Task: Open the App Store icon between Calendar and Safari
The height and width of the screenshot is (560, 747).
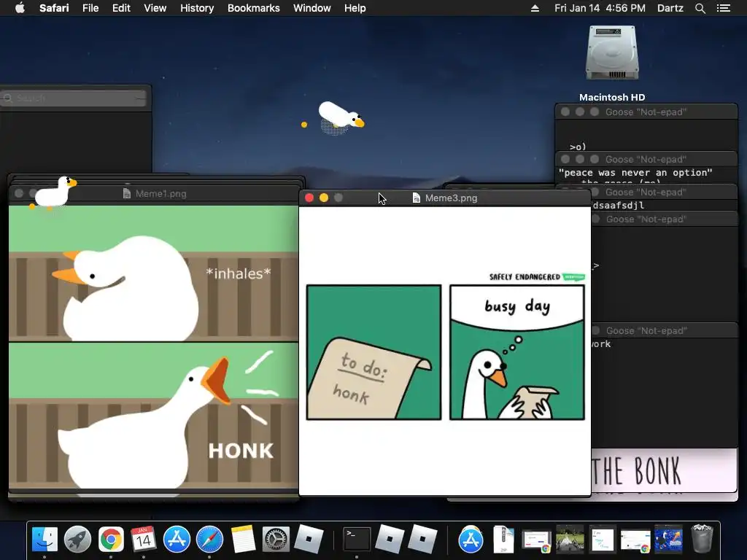Action: click(177, 539)
